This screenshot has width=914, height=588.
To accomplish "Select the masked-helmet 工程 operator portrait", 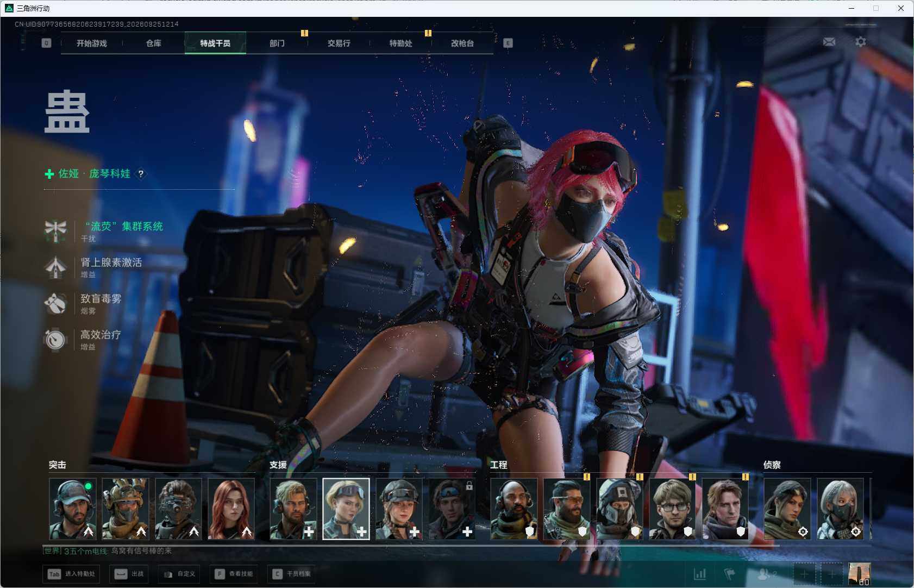I will [x=620, y=509].
